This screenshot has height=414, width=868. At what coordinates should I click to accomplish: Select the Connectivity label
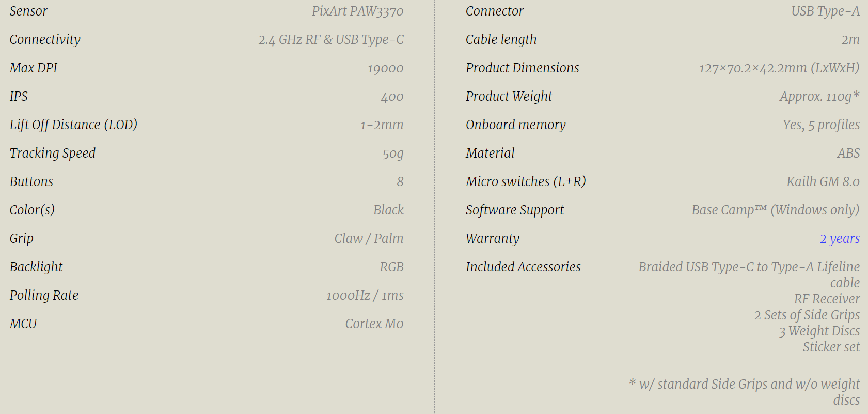coord(45,40)
